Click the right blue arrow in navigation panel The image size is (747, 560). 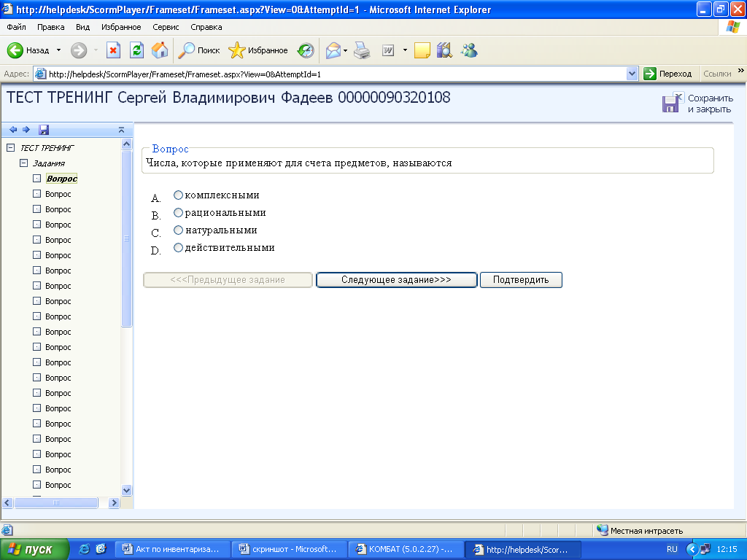[26, 130]
